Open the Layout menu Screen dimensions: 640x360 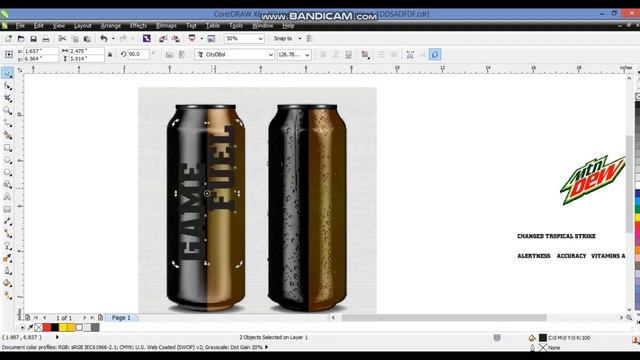point(82,26)
